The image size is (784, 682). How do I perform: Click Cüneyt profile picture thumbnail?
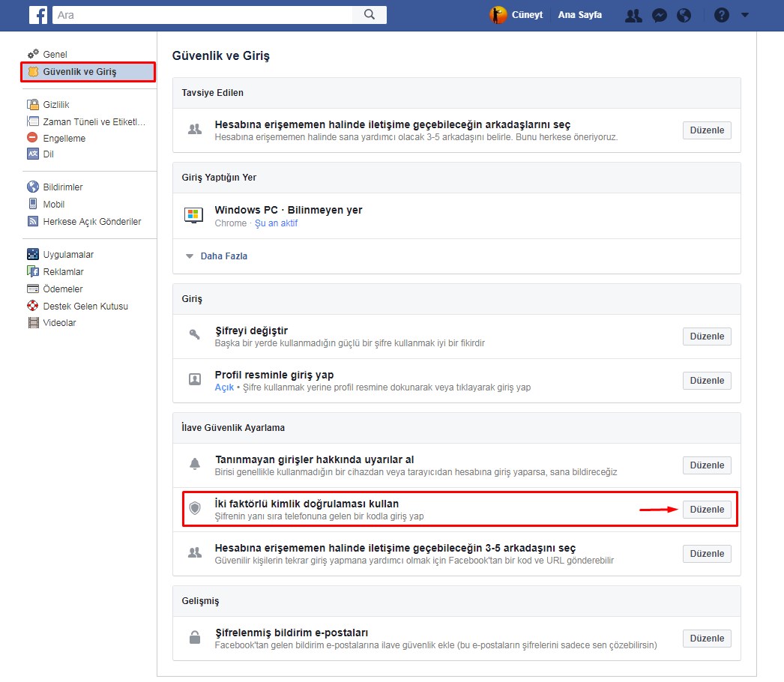(498, 15)
